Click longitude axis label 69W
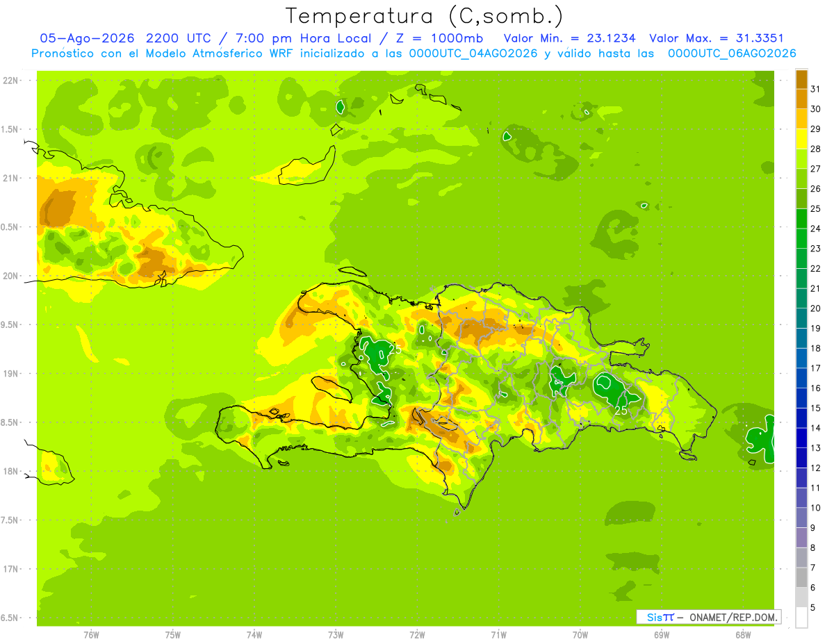The height and width of the screenshot is (644, 834). pos(662,635)
